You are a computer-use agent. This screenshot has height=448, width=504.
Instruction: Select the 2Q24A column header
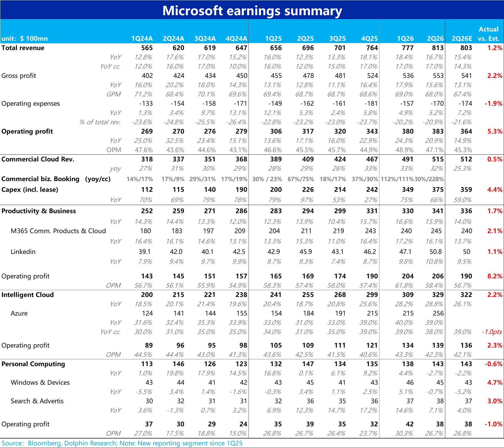tap(173, 39)
